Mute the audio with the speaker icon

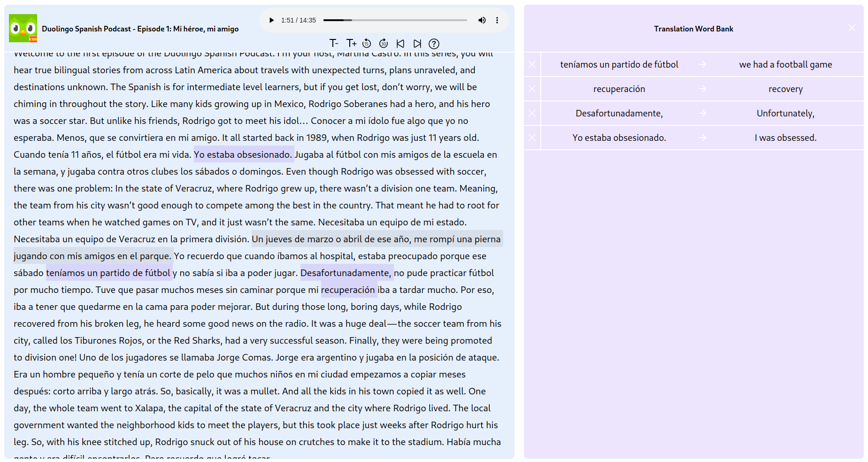pyautogui.click(x=482, y=20)
